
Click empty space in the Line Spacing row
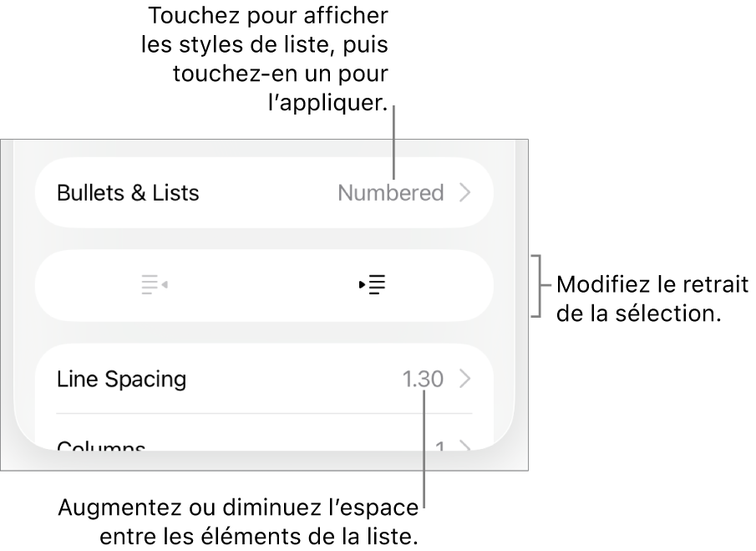(x=292, y=380)
